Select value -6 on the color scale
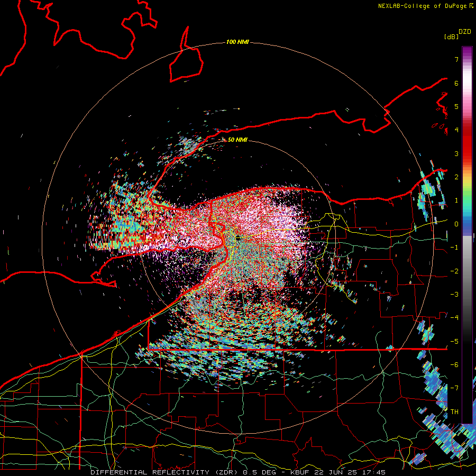The image size is (476, 476). 454,365
